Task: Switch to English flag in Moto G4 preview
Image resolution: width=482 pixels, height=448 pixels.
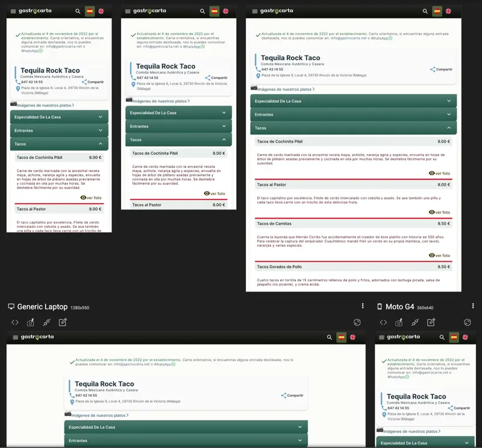Action: pyautogui.click(x=465, y=337)
